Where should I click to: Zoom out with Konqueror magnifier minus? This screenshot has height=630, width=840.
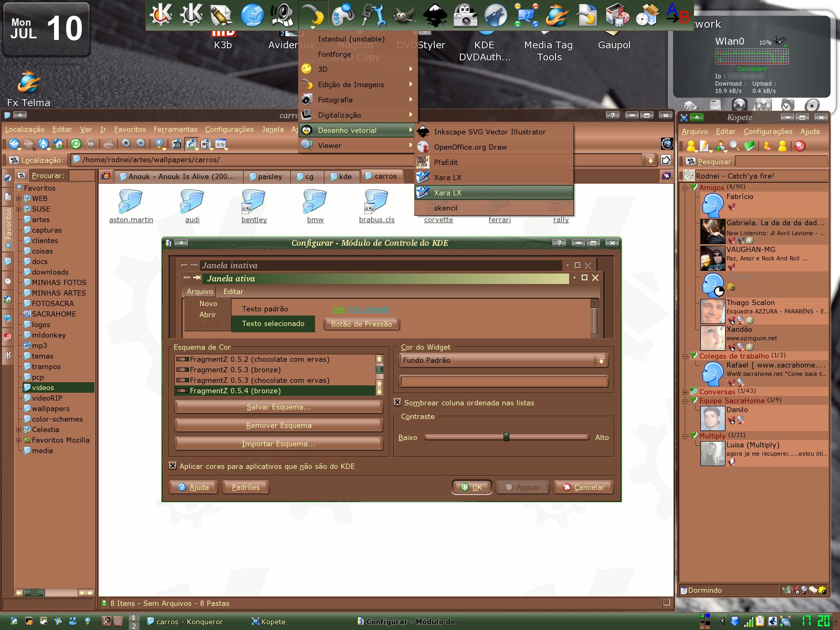click(141, 143)
